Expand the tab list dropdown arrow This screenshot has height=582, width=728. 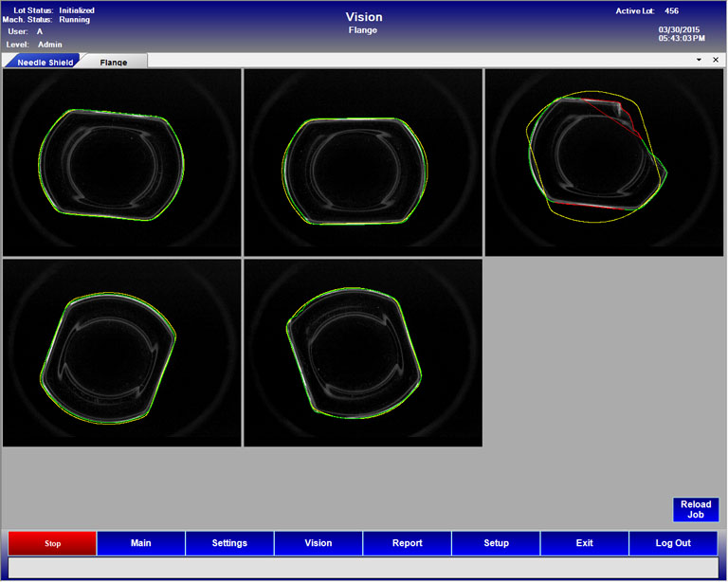699,60
